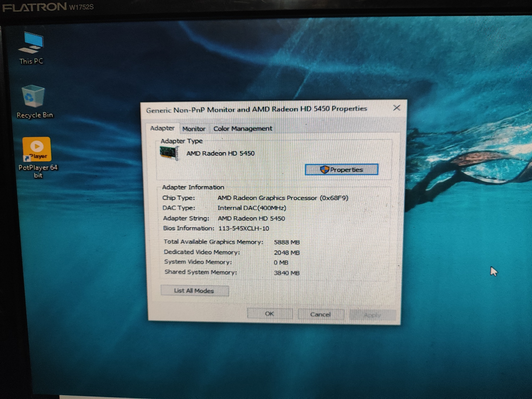Click the Recycle Bin label text

[35, 115]
